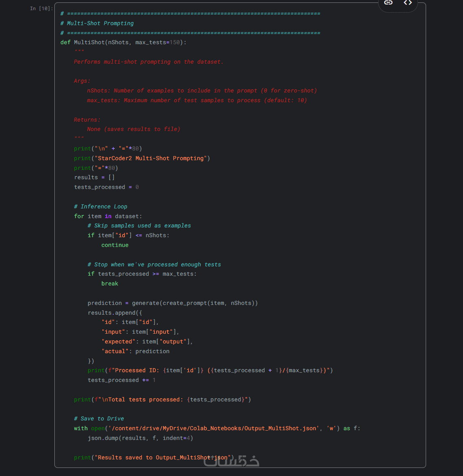Click the 'results = []' line
Image resolution: width=463 pixels, height=476 pixels.
pyautogui.click(x=94, y=177)
